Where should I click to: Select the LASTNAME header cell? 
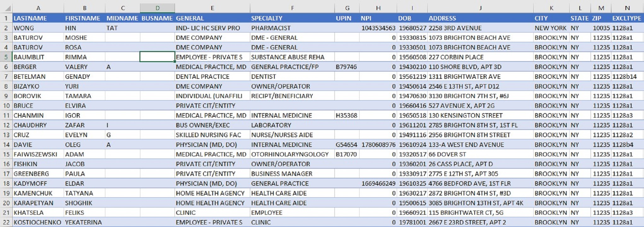pyautogui.click(x=30, y=18)
